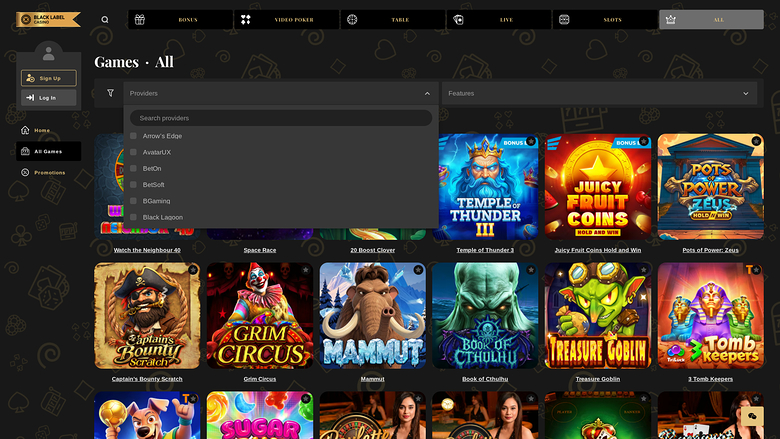Check the BGaming provider box
The width and height of the screenshot is (780, 439).
(133, 201)
